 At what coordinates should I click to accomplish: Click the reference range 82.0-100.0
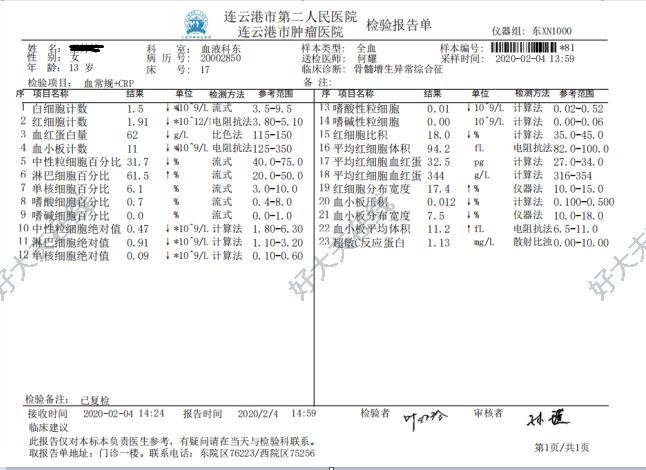581,149
